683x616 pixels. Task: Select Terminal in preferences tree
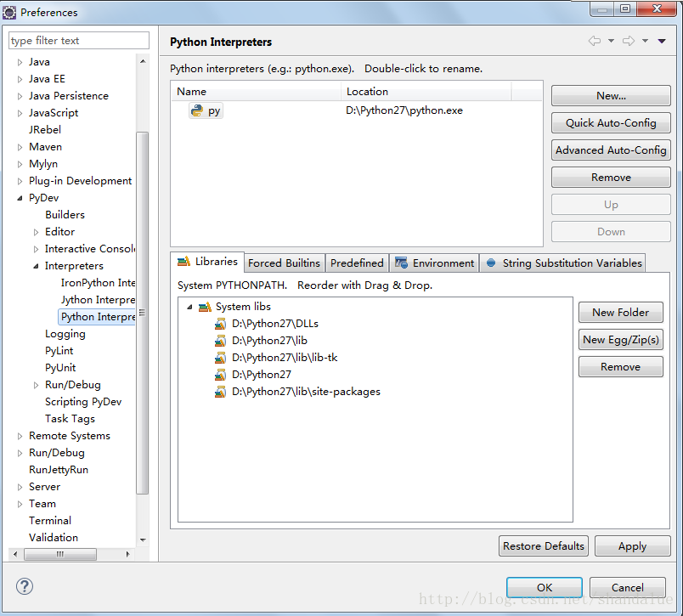[x=50, y=521]
